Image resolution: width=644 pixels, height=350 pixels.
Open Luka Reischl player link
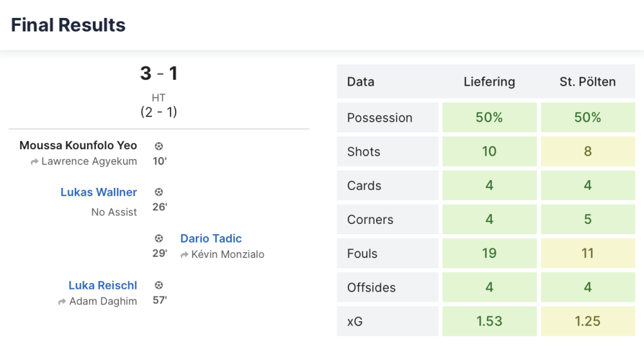coord(102,285)
